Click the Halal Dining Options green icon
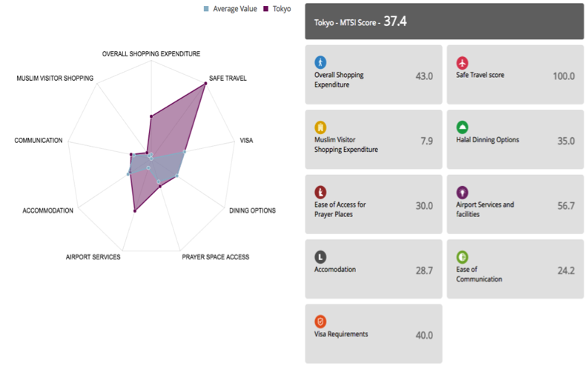This screenshot has width=588, height=369. [x=463, y=127]
